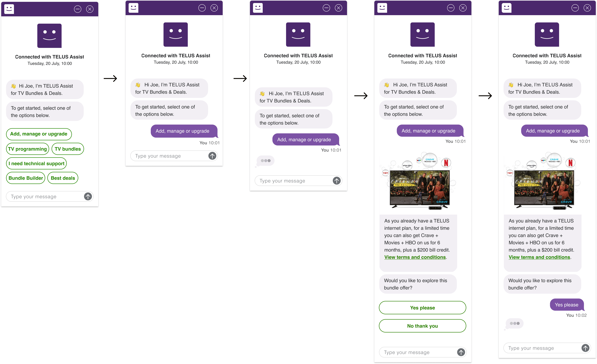Choose Add, manage or upgrade option
The width and height of the screenshot is (597, 364).
[x=39, y=134]
